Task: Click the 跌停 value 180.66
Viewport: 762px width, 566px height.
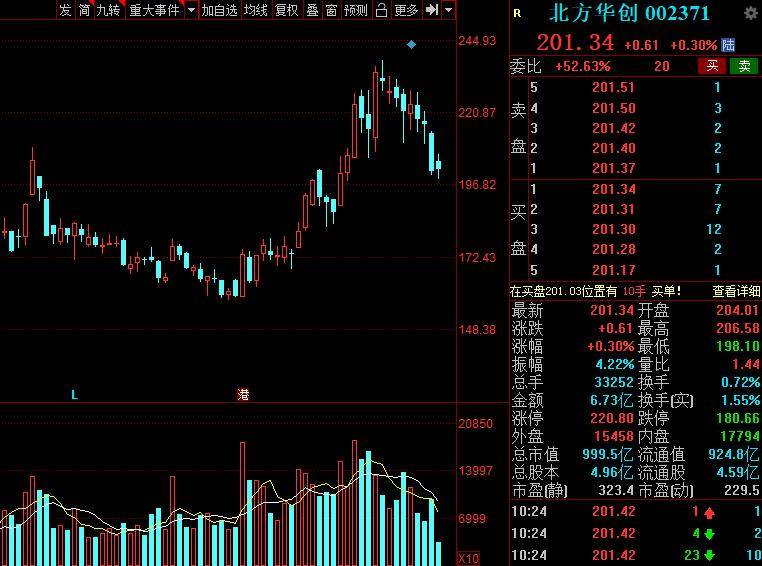Action: [737, 418]
